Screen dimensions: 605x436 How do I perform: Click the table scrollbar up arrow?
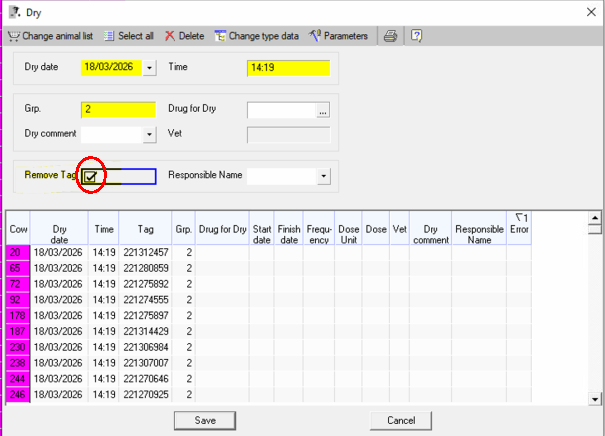(595, 218)
